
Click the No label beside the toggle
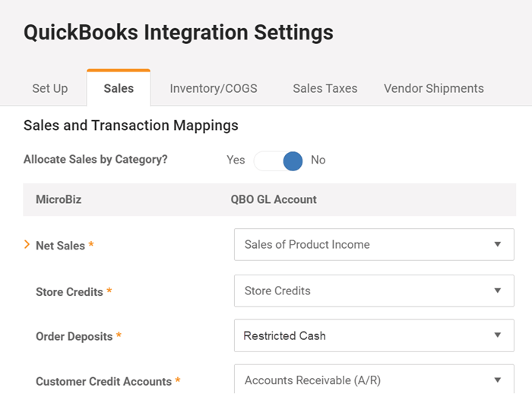click(x=318, y=160)
